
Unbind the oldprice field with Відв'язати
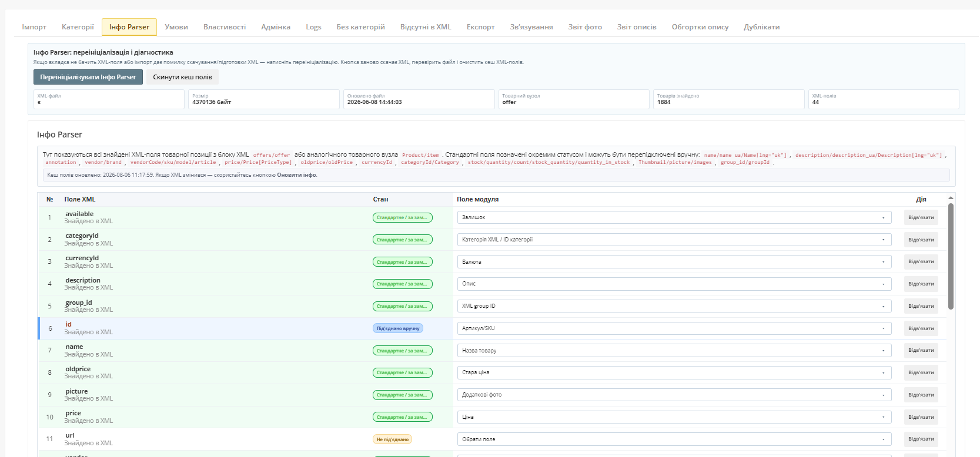[x=921, y=372]
